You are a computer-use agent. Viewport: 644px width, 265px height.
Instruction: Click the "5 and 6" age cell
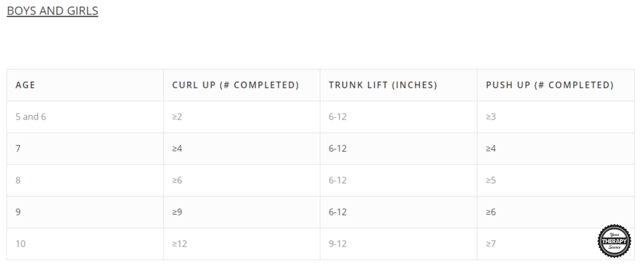click(x=31, y=117)
